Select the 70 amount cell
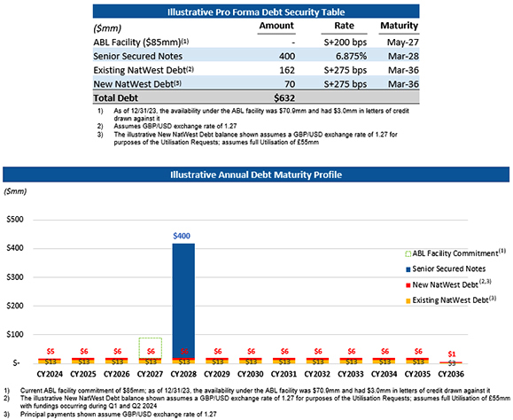The image size is (513, 420). pyautogui.click(x=290, y=84)
